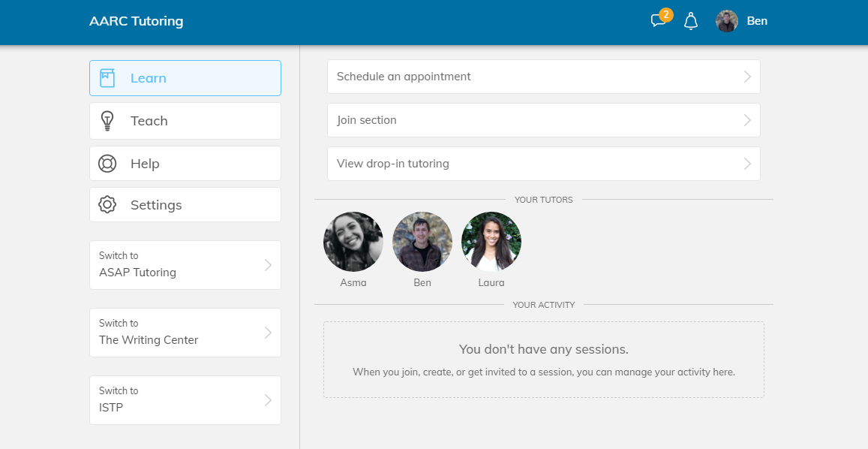Click the Settings gear icon
This screenshot has width=868, height=449.
click(107, 205)
